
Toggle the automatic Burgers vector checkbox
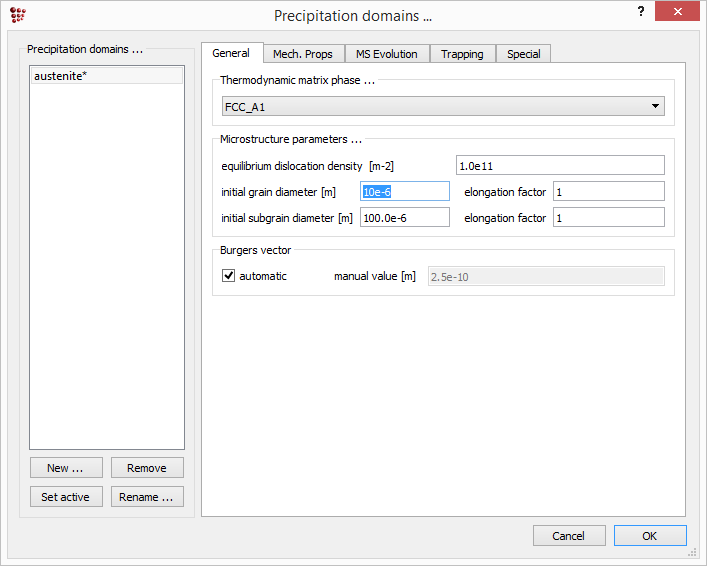tap(229, 276)
